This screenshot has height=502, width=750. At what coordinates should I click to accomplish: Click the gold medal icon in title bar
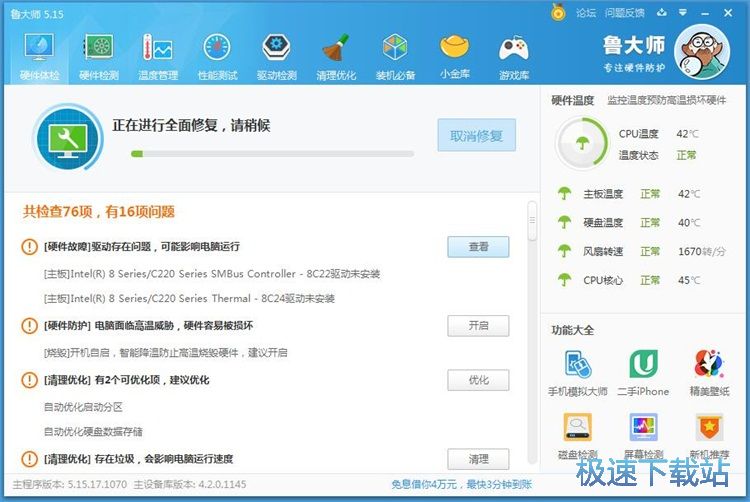558,12
